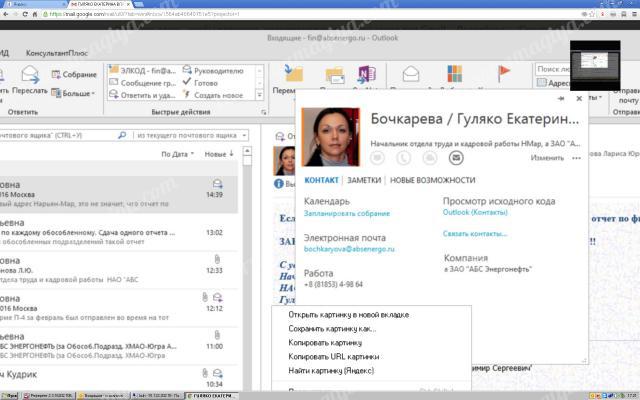Select the Руководителю quick step
Screen dimensions: 640x400
click(x=213, y=71)
